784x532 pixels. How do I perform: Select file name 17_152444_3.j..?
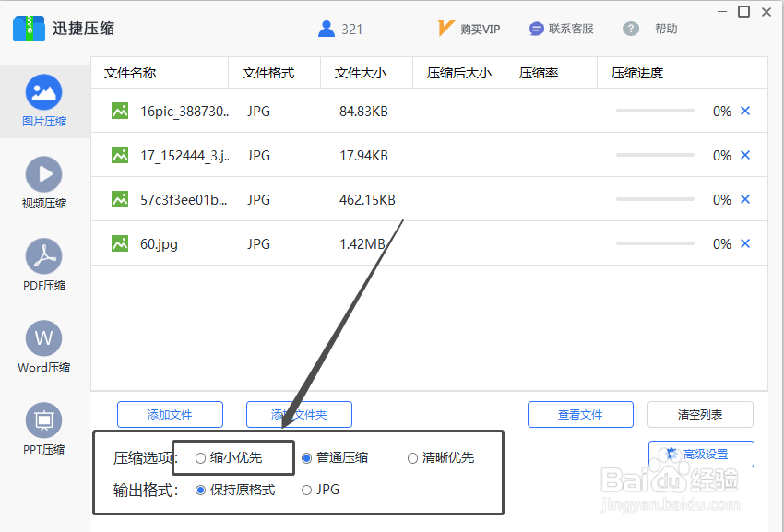184,156
